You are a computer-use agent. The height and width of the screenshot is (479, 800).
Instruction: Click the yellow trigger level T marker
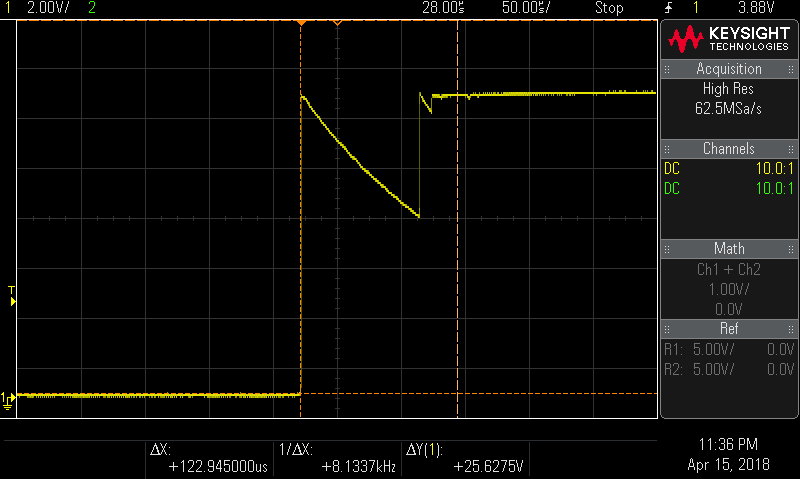pos(12,296)
